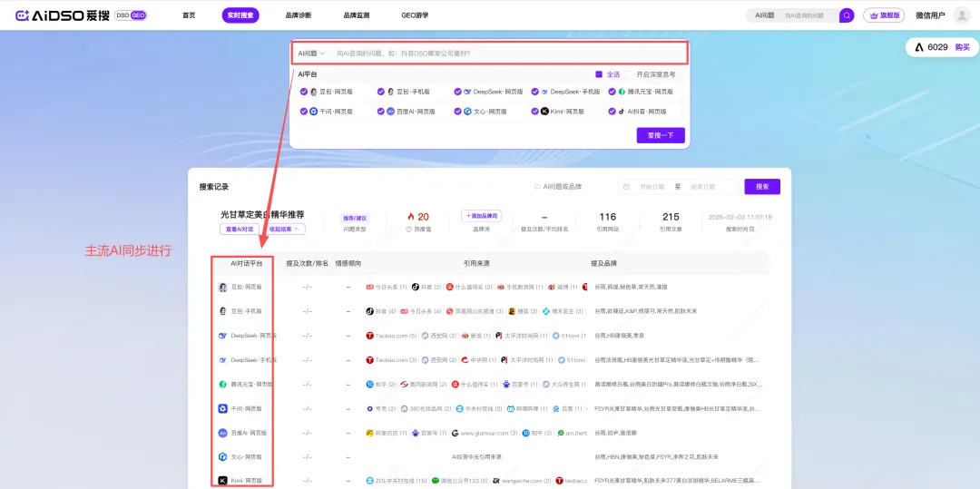This screenshot has width=980, height=489.
Task: Select the 实时搜索 nav tab
Action: click(x=240, y=15)
